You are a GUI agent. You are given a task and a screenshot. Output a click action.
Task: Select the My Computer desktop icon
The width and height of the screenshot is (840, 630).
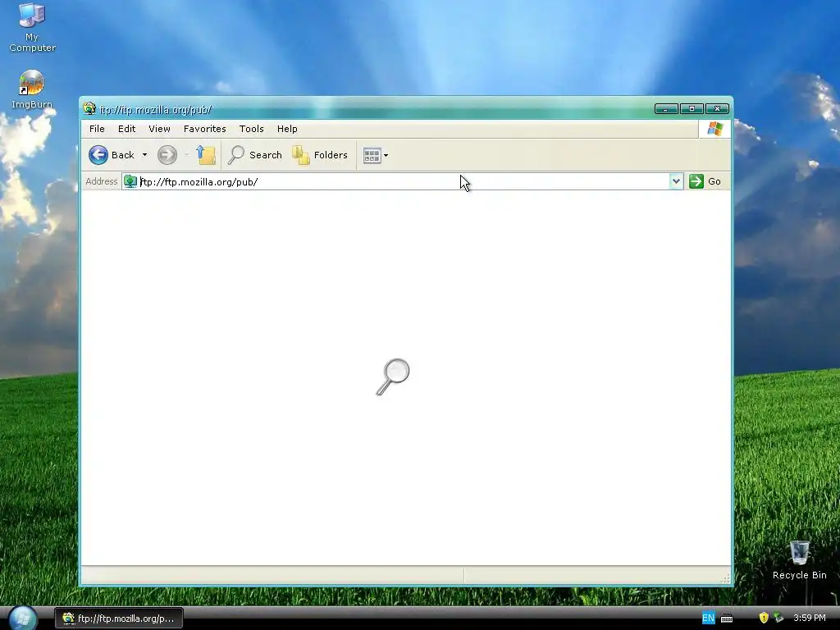32,27
